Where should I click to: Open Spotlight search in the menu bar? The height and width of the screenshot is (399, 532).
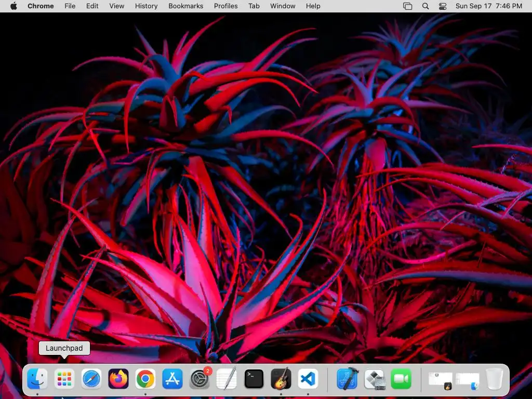coord(425,6)
